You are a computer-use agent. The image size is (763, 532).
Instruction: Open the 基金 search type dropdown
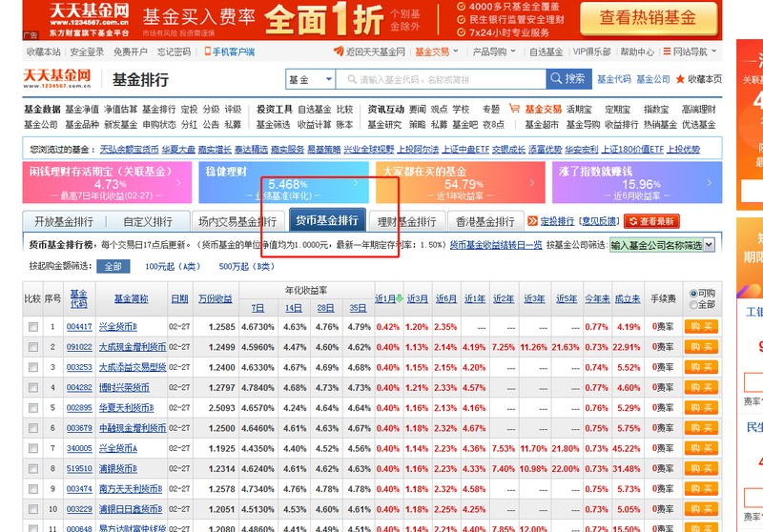[x=310, y=79]
